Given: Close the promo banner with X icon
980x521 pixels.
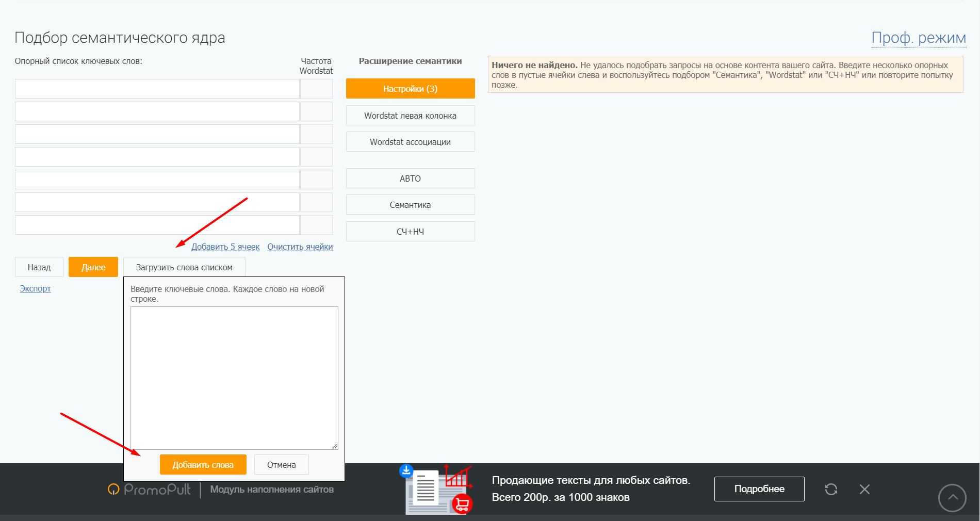Looking at the screenshot, I should (x=864, y=489).
